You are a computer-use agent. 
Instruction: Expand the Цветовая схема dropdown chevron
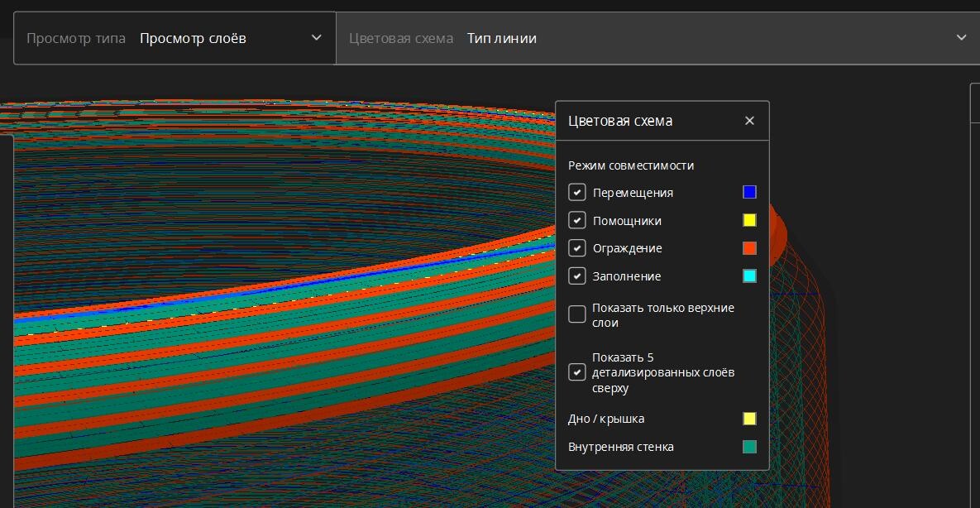961,38
